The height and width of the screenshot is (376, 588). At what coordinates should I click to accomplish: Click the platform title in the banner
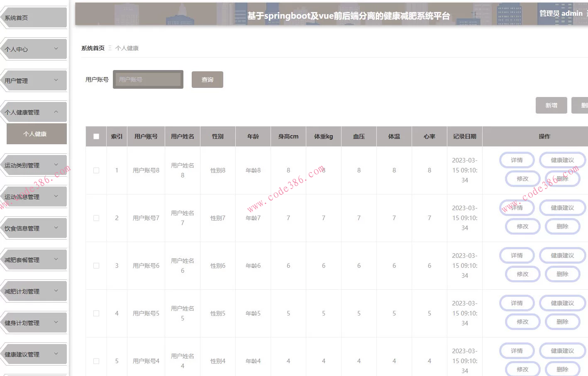[349, 16]
